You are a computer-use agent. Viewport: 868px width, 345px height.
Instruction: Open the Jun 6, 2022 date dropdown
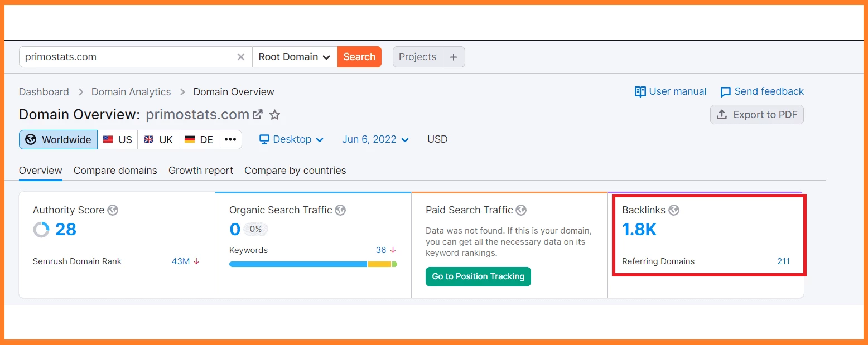tap(375, 139)
